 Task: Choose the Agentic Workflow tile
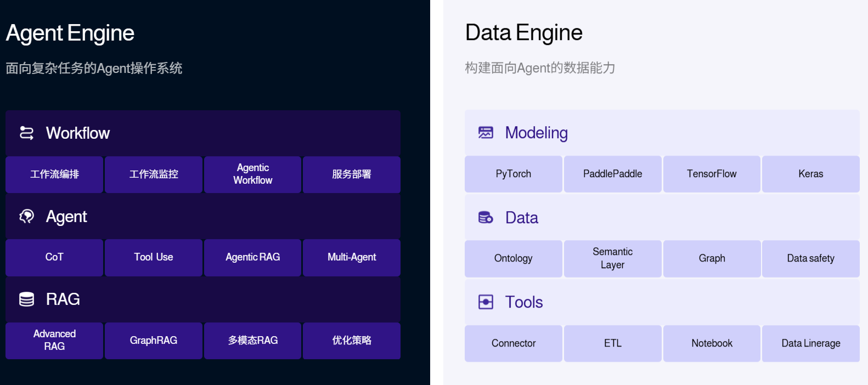coord(252,174)
